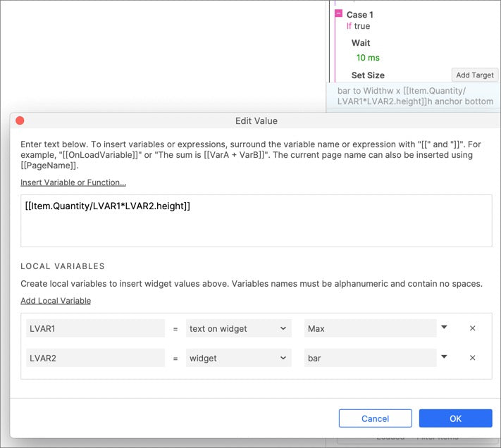Screen dimensions: 501x448
Task: Edit the LVAR2 variable name field
Action: click(96, 358)
